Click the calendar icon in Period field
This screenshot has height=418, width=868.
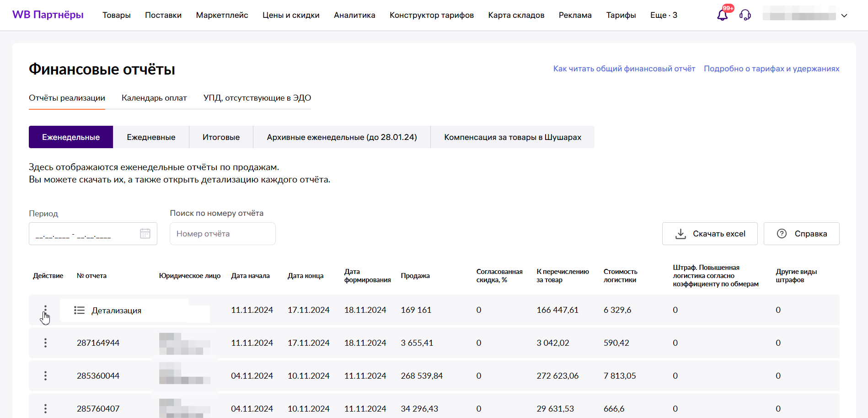[145, 234]
